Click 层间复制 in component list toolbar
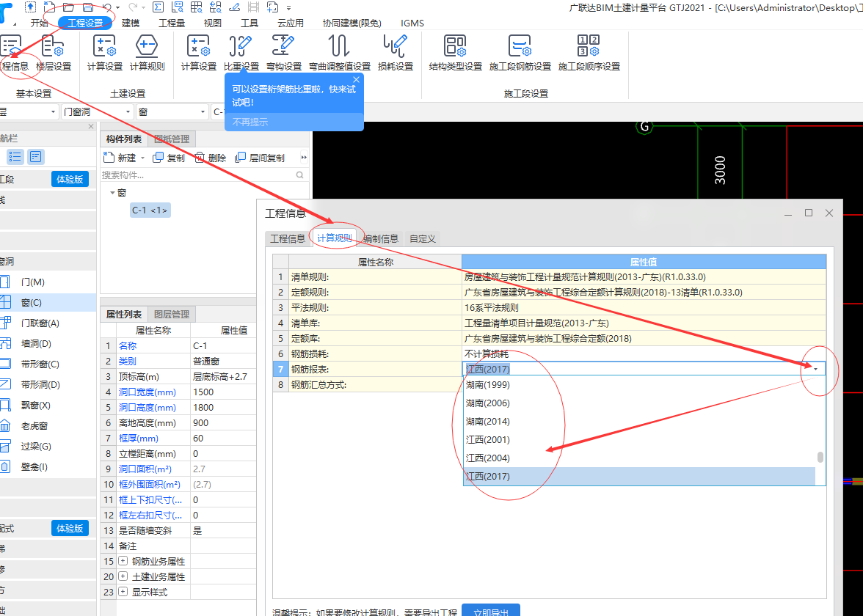This screenshot has width=863, height=616. tap(260, 158)
